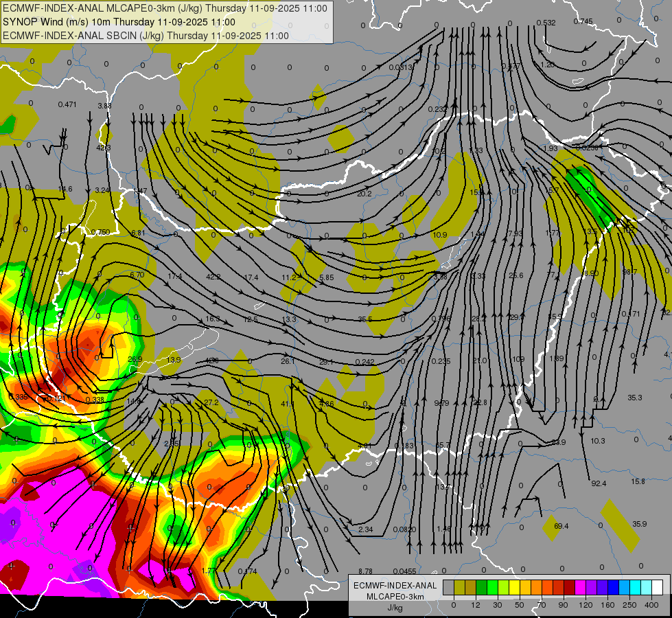Viewport: 672px width, 618px height.
Task: Click the '12.5' value on the map
Action: coord(251,319)
